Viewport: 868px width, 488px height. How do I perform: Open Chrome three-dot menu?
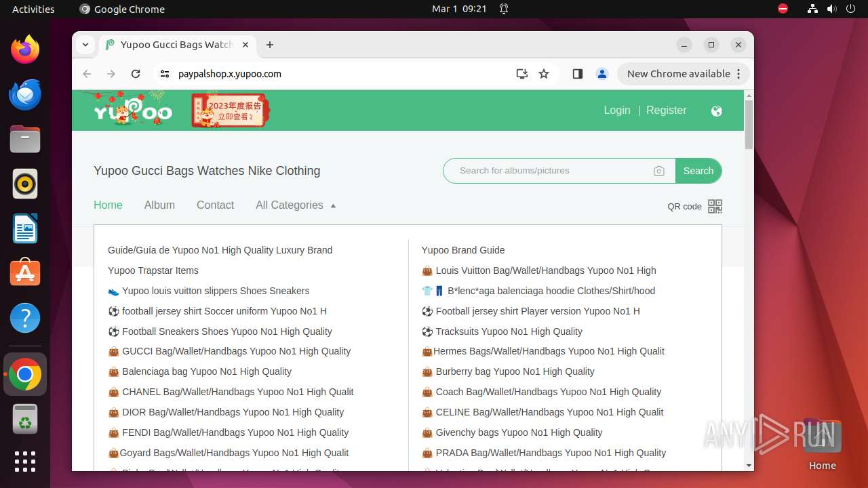(739, 74)
